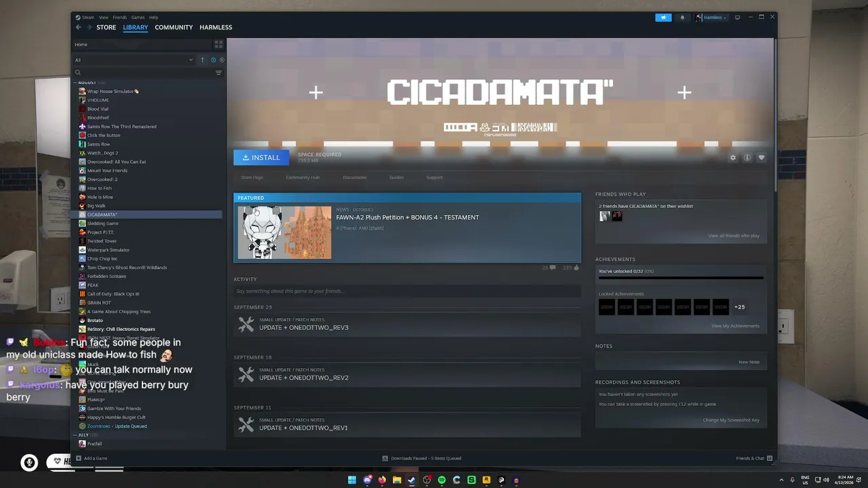Open game settings gear for CICADAMATA
This screenshot has width=868, height=488.
[732, 157]
